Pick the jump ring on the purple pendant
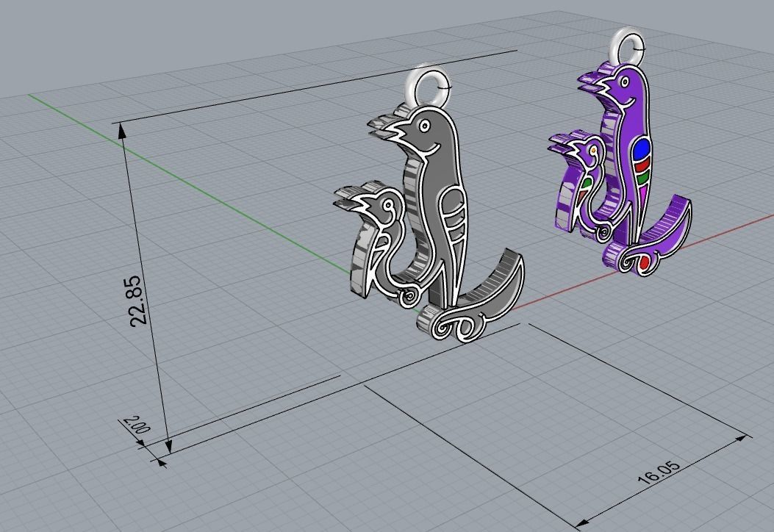Image resolution: width=774 pixels, height=532 pixels. (628, 47)
